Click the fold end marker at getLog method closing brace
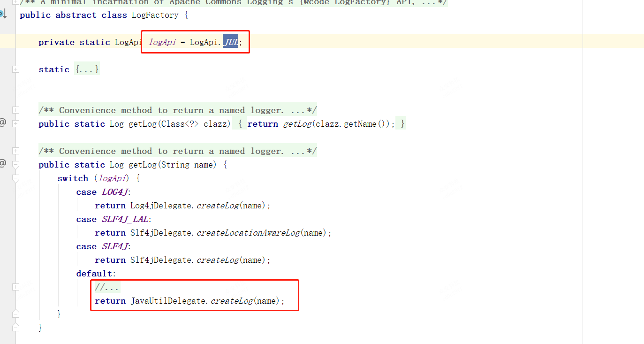 15,327
